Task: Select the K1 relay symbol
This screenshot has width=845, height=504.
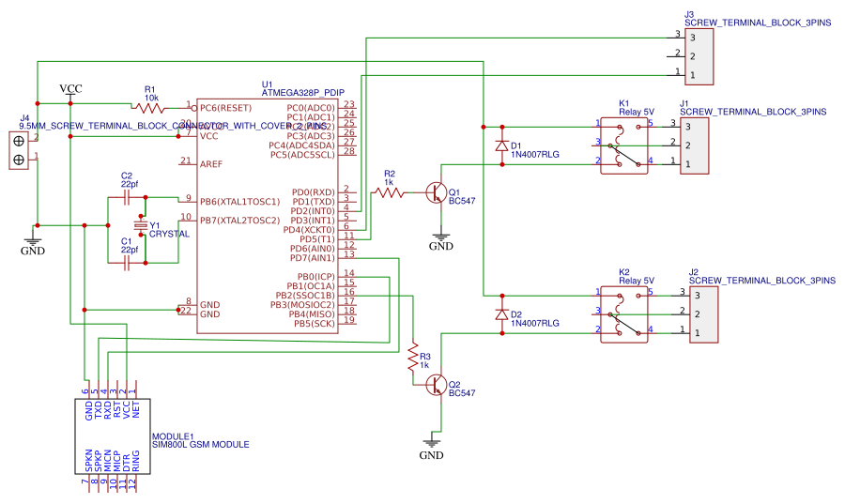Action: (624, 145)
